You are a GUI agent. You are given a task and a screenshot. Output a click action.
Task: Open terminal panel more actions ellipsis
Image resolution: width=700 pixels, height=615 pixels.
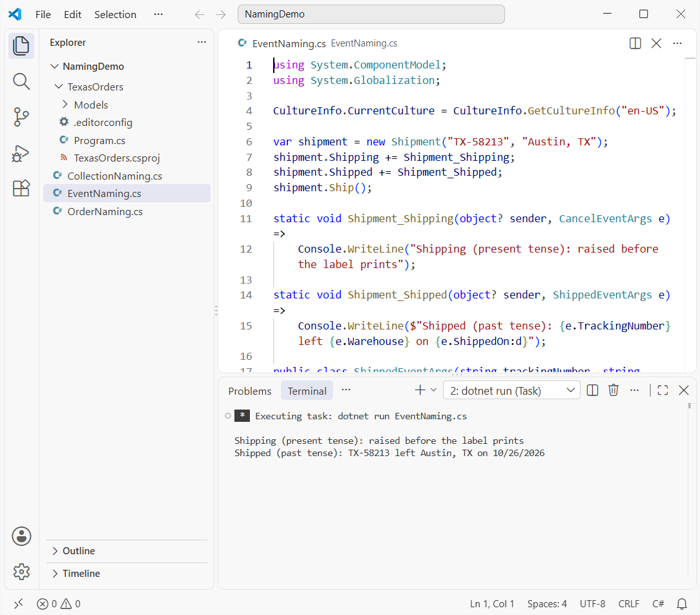coord(634,390)
